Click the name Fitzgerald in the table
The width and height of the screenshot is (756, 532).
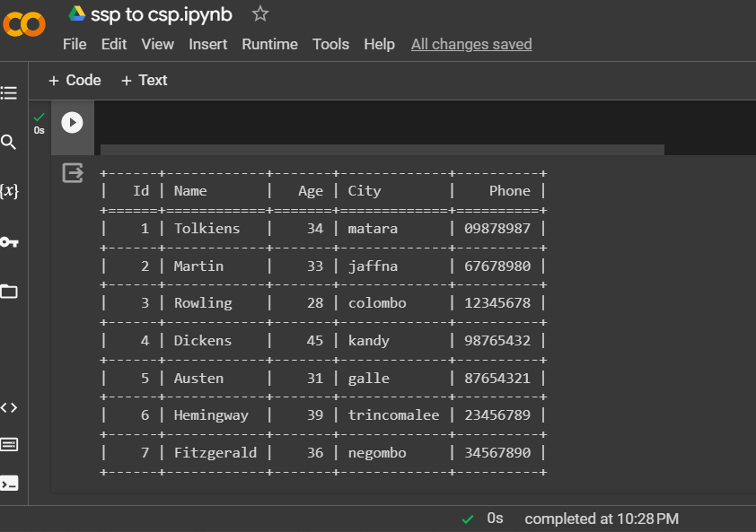pyautogui.click(x=215, y=453)
